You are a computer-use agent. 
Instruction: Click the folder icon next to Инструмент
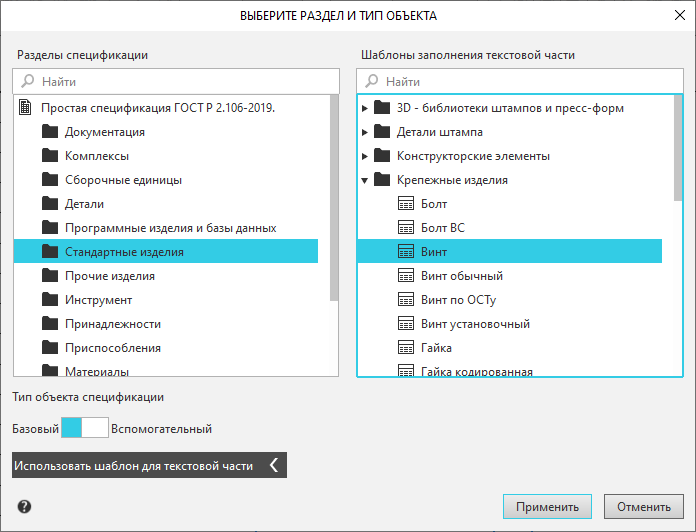pos(50,300)
